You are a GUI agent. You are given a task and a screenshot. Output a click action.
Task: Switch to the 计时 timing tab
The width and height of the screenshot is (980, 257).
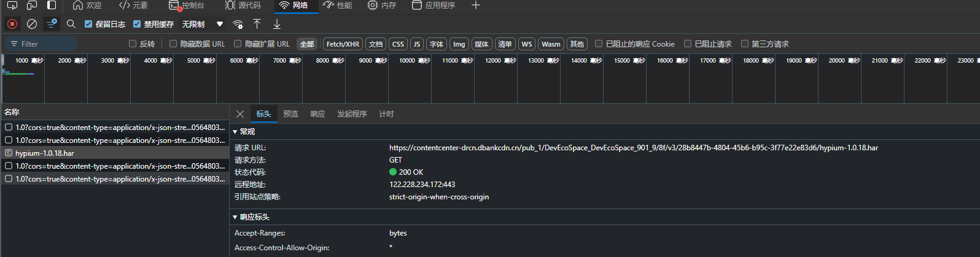coord(386,114)
